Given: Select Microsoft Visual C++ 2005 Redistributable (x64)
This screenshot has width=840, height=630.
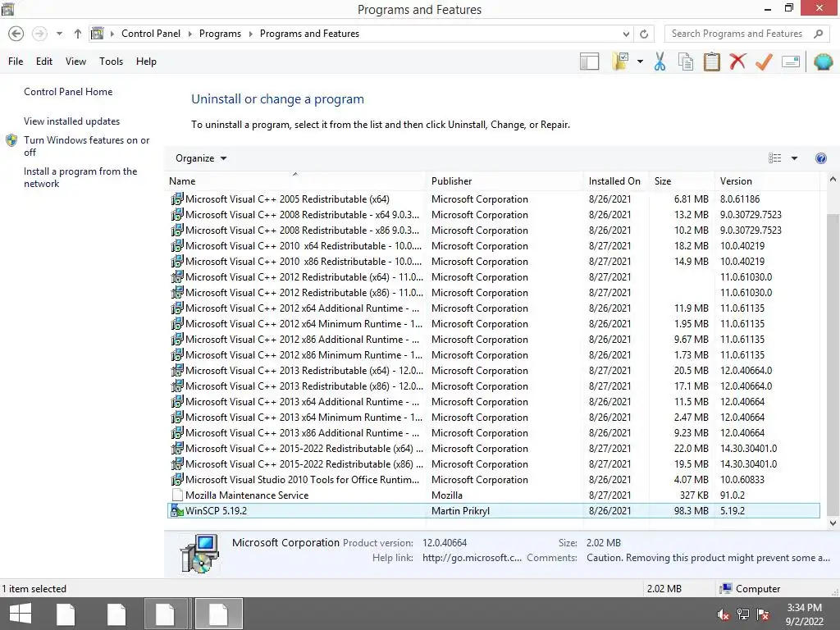Looking at the screenshot, I should 493,199.
